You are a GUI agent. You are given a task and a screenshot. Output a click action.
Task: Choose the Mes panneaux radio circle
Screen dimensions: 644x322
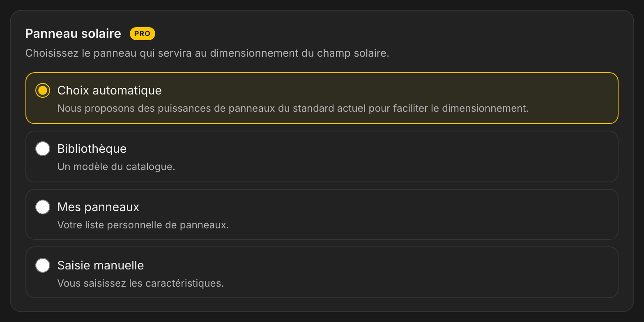click(43, 207)
